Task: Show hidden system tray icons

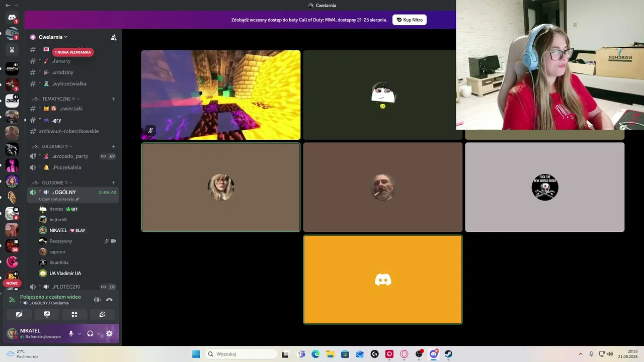Action: click(580, 354)
